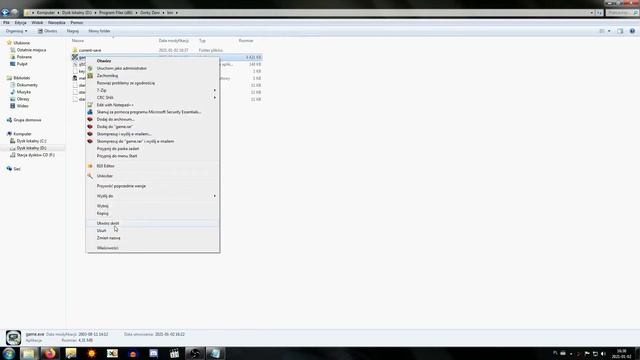Click the Nowy folder button

click(99, 31)
